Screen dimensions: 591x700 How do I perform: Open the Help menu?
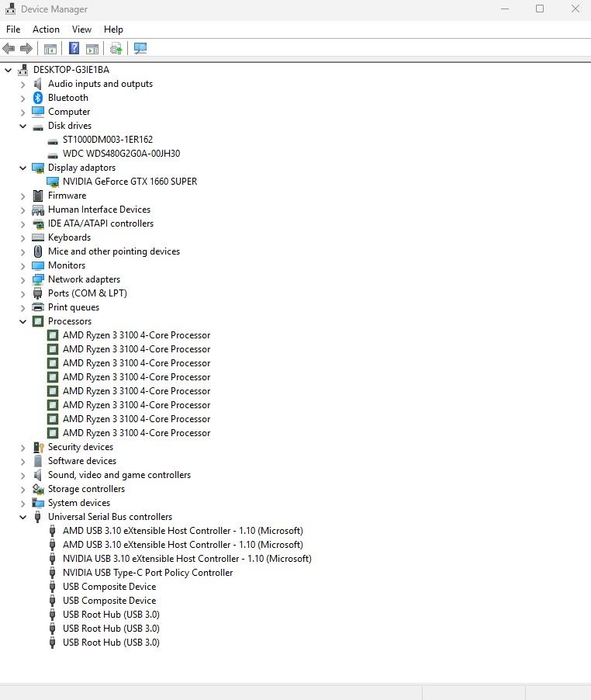click(113, 29)
